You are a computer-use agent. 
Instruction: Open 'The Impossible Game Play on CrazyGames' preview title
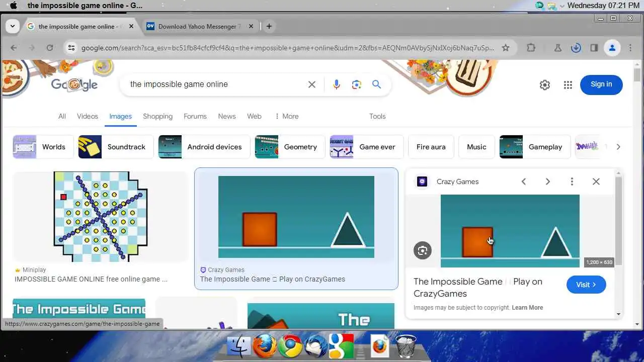478,288
